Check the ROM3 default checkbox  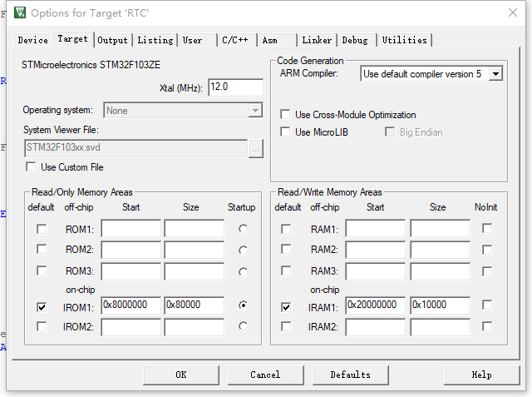(42, 270)
